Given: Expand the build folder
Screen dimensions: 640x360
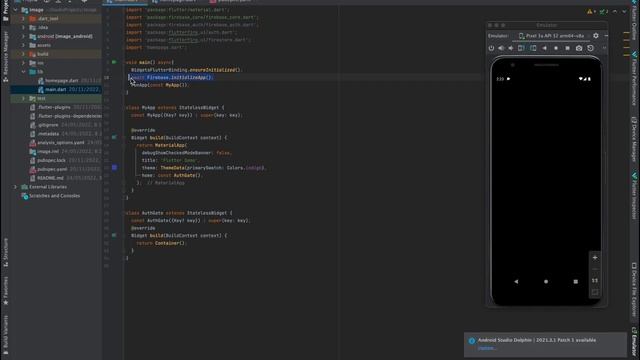Looking at the screenshot, I should [23, 54].
